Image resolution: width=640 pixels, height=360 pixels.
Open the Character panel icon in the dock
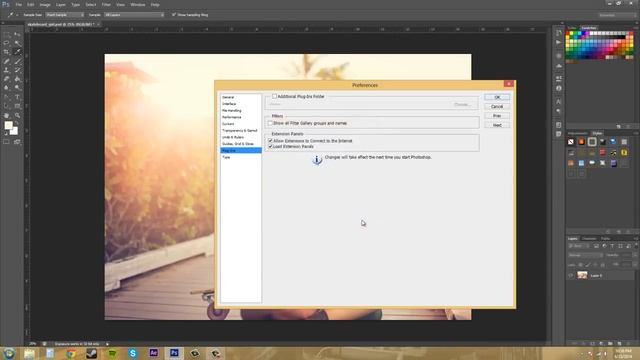tap(559, 101)
